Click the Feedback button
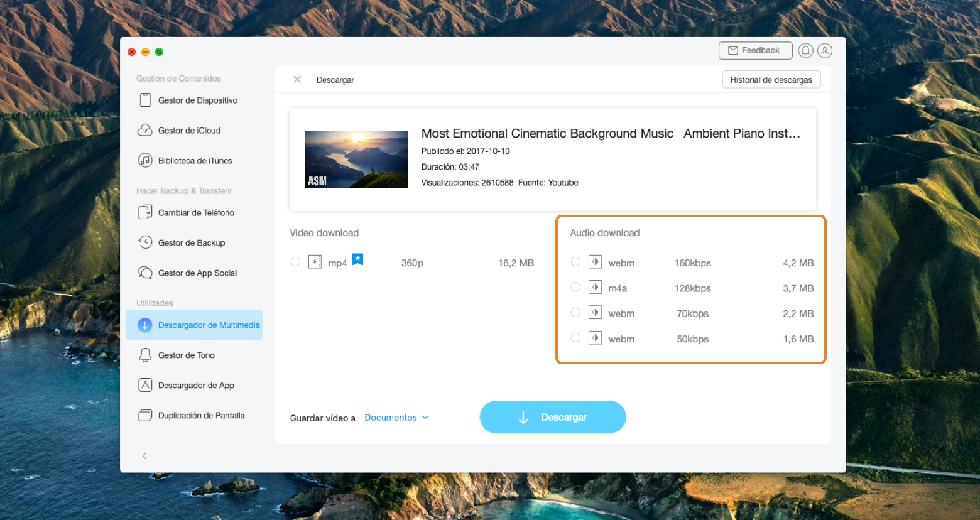 (755, 51)
